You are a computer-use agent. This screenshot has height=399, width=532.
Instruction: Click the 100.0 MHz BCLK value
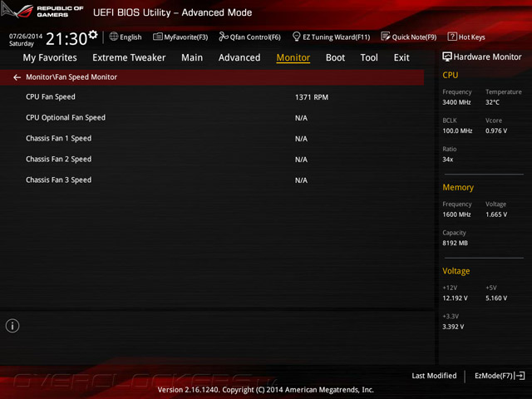[x=457, y=131]
